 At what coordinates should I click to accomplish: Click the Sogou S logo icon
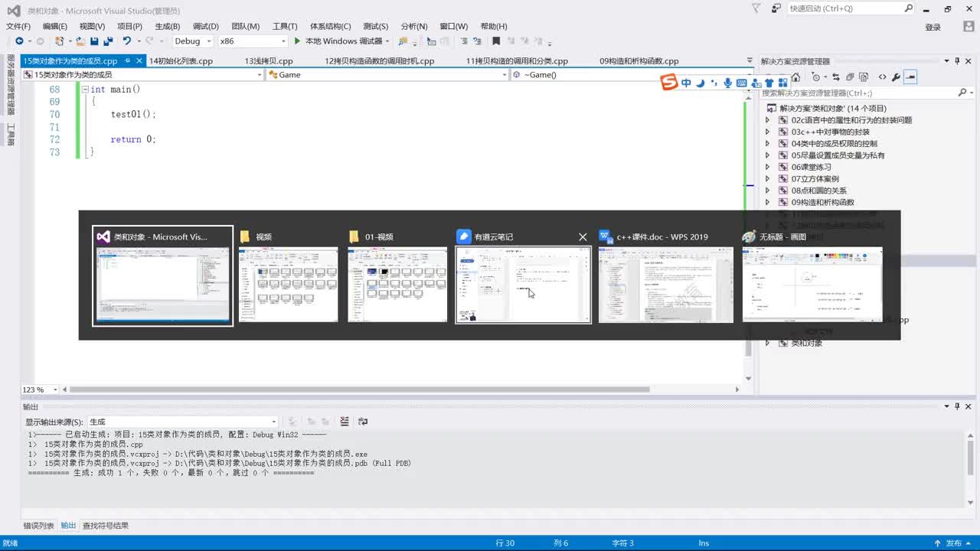tap(669, 83)
